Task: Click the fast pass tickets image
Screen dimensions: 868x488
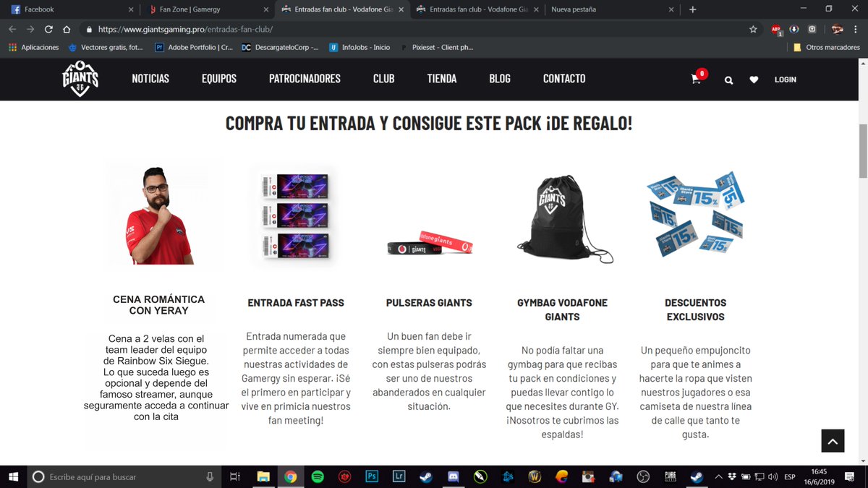Action: (x=294, y=216)
